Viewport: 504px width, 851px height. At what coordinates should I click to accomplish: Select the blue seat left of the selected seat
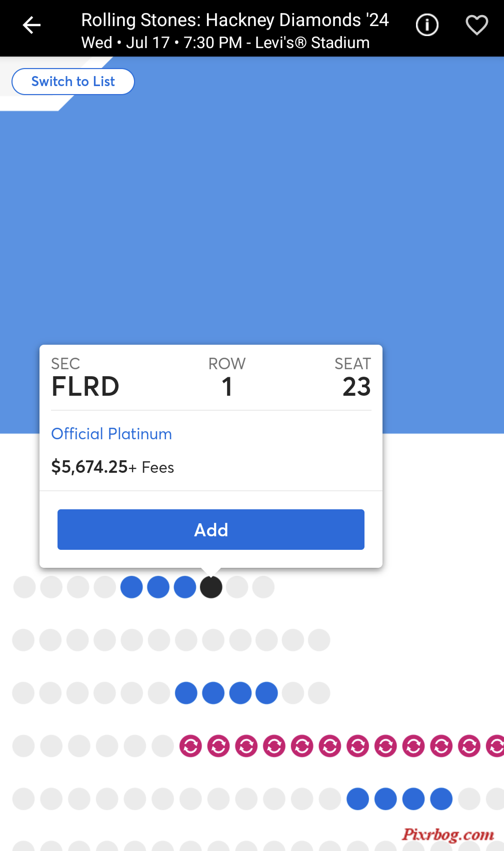185,587
